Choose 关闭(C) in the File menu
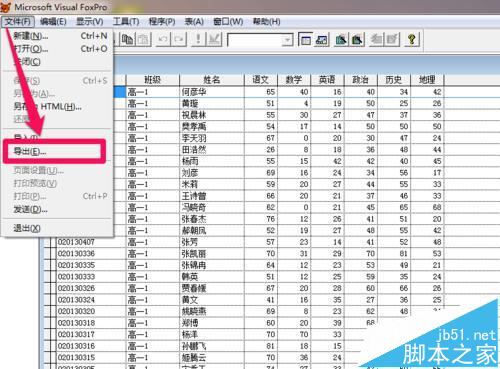Screen dimensions: 500x369 (x=57, y=62)
